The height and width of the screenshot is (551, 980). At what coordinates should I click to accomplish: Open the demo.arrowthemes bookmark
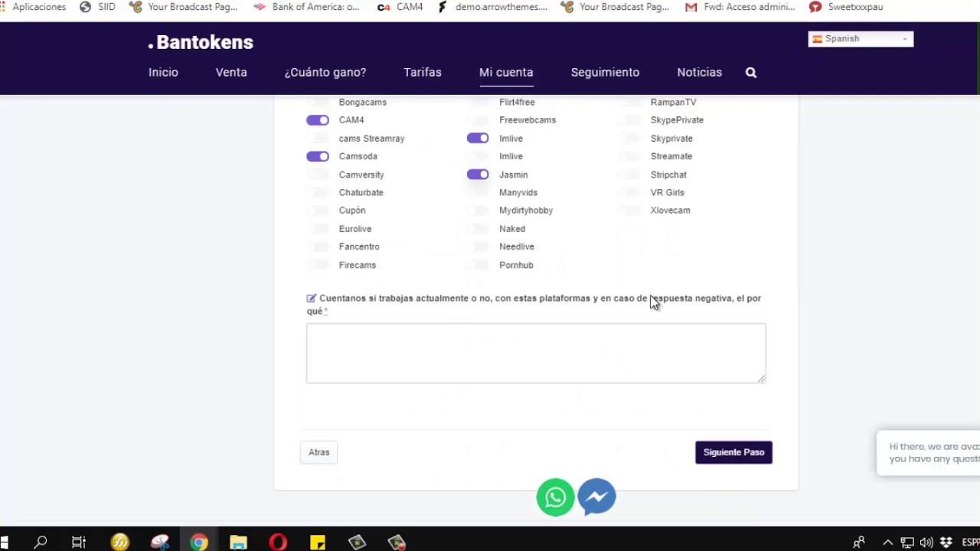(492, 7)
